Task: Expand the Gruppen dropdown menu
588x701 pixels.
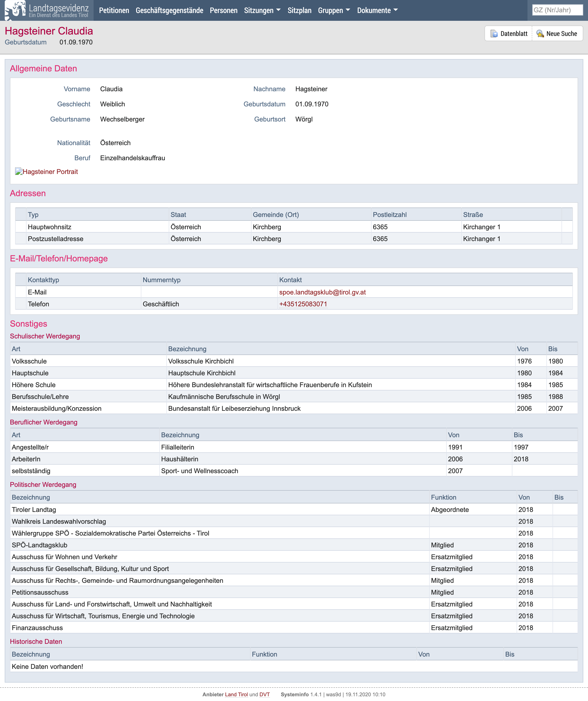Action: tap(334, 10)
